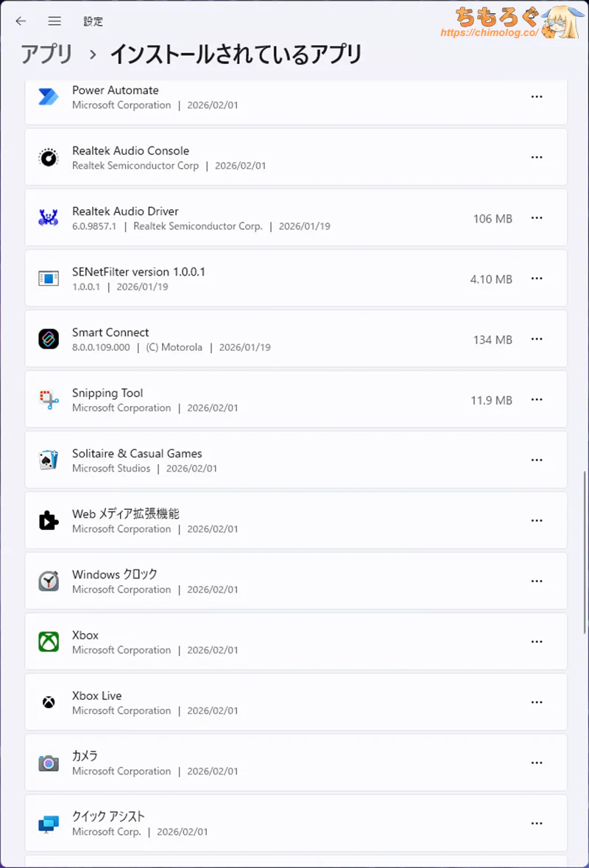Open more options for Snipping Tool

pyautogui.click(x=537, y=400)
